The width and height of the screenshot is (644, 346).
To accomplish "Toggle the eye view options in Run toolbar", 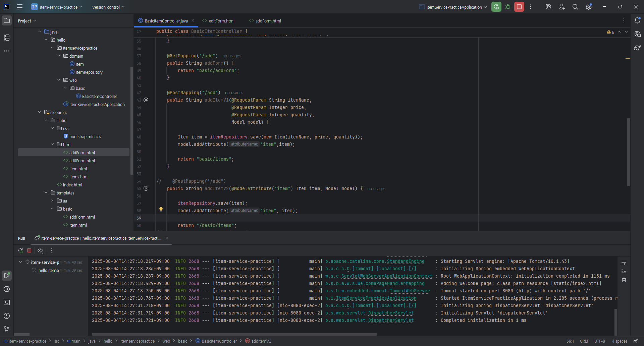I will coord(40,250).
